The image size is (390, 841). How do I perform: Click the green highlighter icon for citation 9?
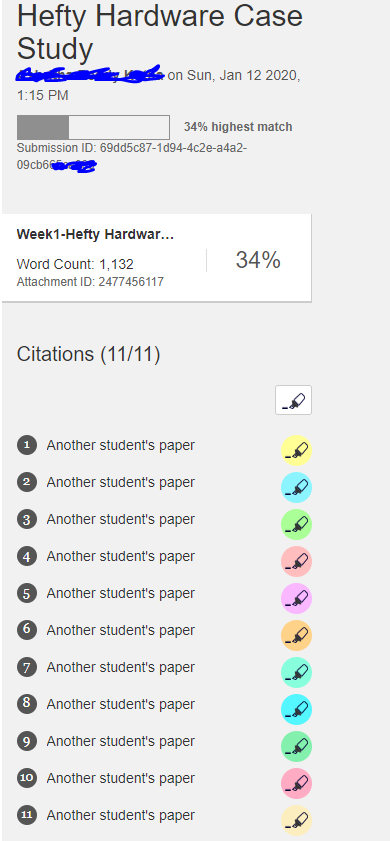pyautogui.click(x=296, y=746)
